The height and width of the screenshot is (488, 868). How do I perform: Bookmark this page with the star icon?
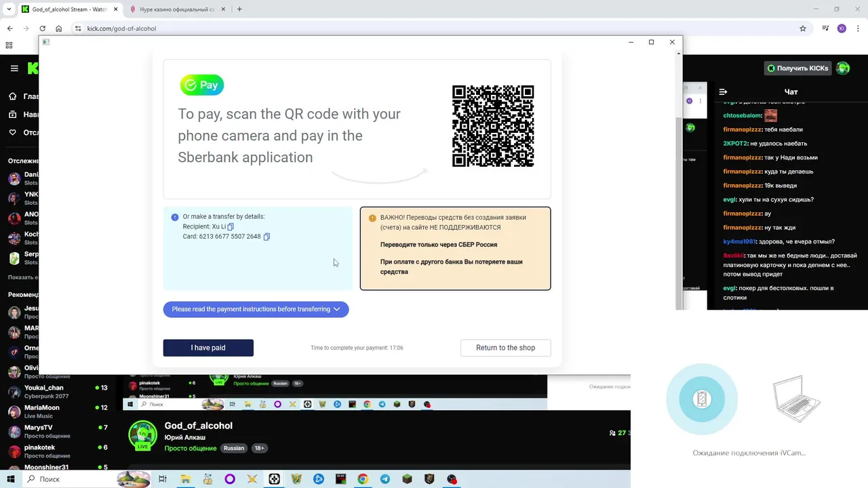[803, 28]
